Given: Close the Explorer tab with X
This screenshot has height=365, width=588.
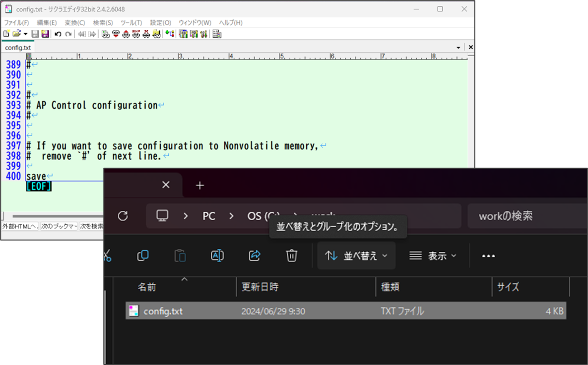Looking at the screenshot, I should pyautogui.click(x=166, y=185).
